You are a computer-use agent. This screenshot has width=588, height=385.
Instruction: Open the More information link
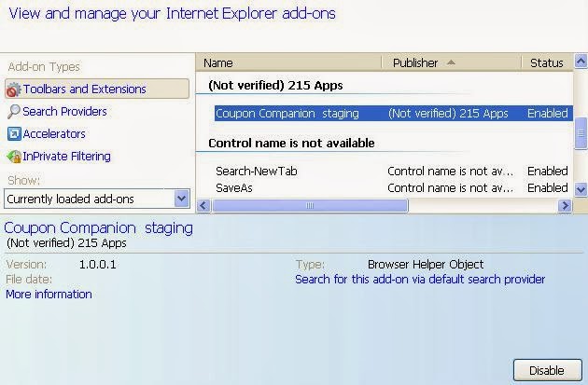coord(49,295)
